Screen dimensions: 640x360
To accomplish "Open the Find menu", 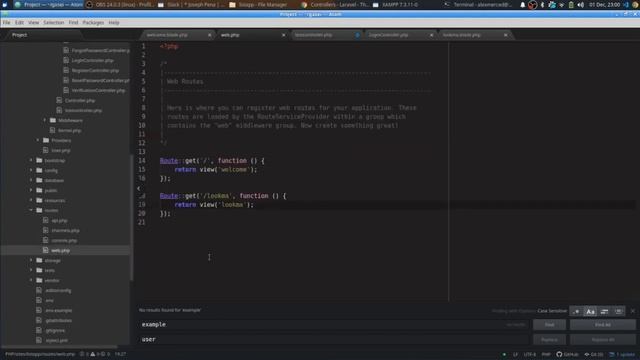I will 73,23.
